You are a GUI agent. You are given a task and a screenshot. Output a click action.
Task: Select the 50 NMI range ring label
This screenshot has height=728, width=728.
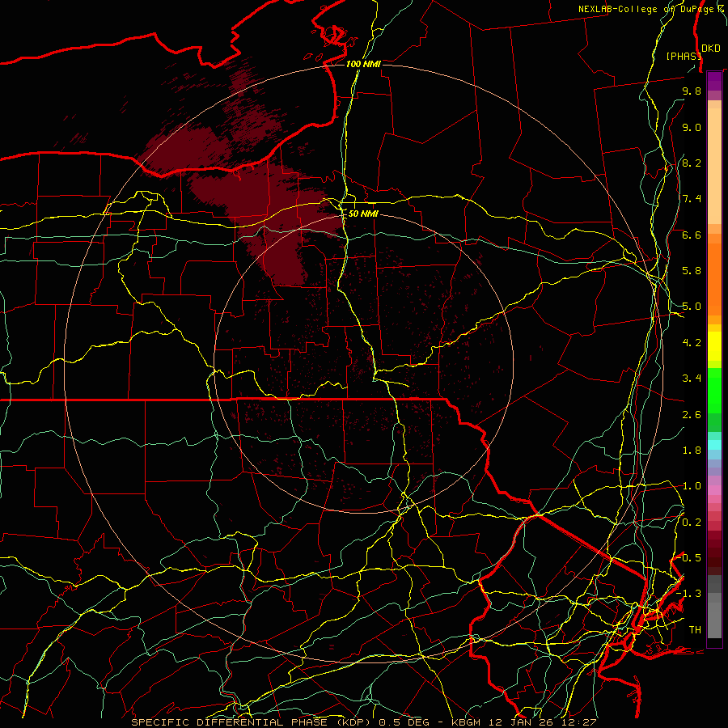tap(363, 214)
